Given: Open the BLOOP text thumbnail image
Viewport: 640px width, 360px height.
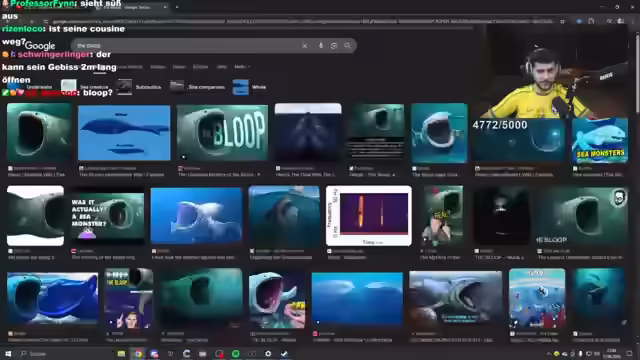Looking at the screenshot, I should [x=222, y=132].
